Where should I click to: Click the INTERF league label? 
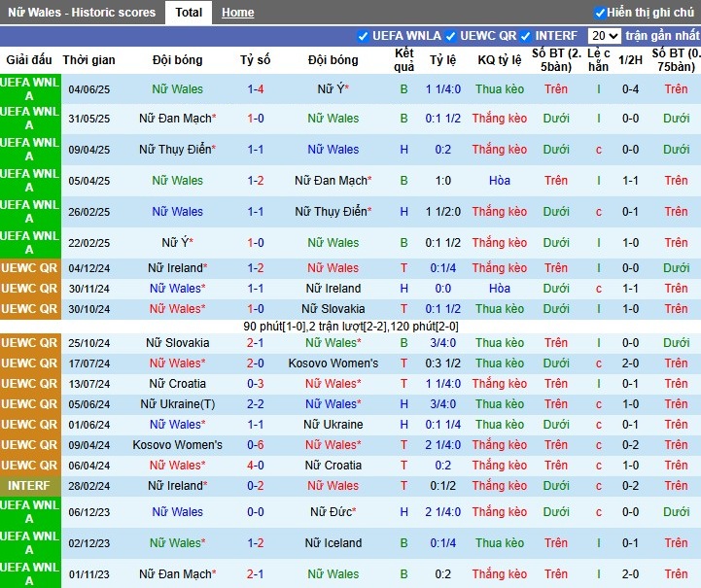coord(29,486)
